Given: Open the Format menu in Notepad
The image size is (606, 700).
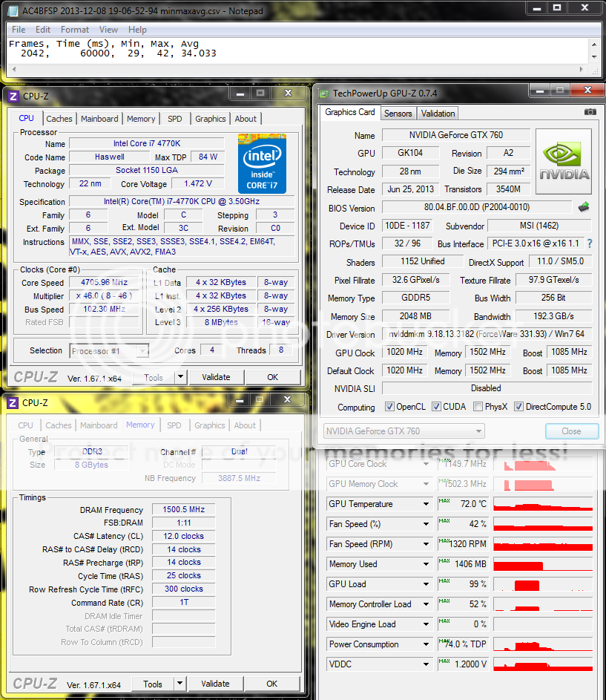Looking at the screenshot, I should (75, 30).
